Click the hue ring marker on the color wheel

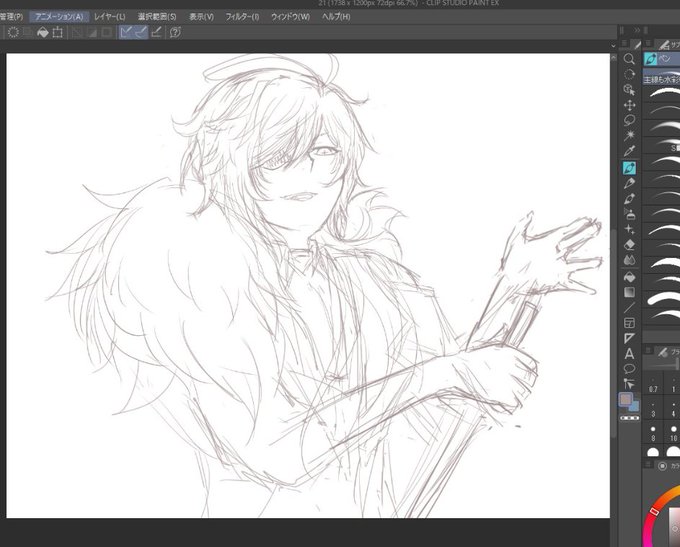point(655,511)
